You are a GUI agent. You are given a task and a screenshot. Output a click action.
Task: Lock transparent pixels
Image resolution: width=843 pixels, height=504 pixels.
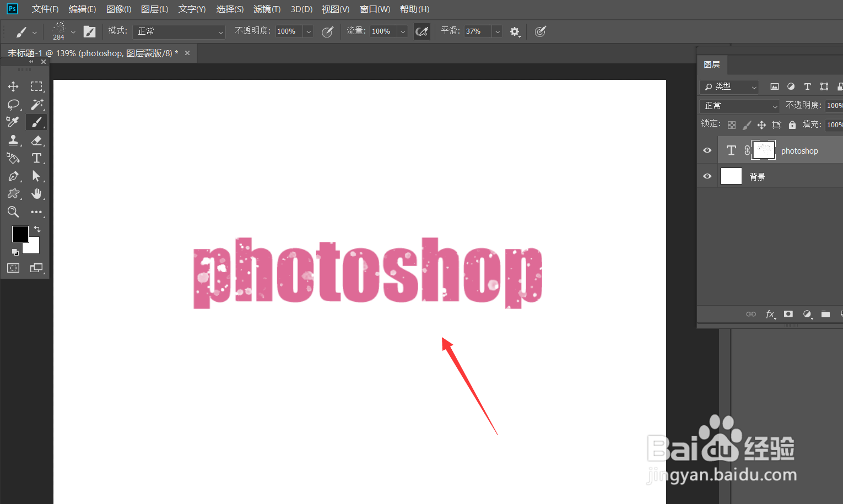pyautogui.click(x=732, y=125)
